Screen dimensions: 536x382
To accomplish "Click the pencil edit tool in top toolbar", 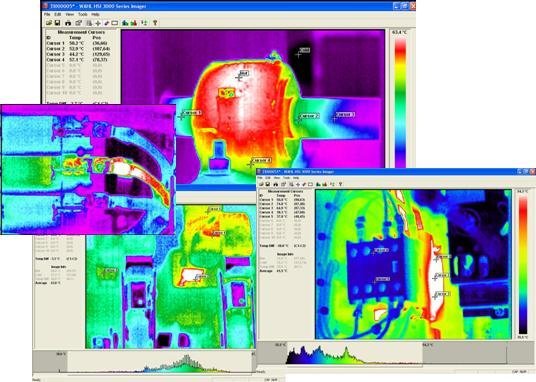I will pyautogui.click(x=107, y=23).
